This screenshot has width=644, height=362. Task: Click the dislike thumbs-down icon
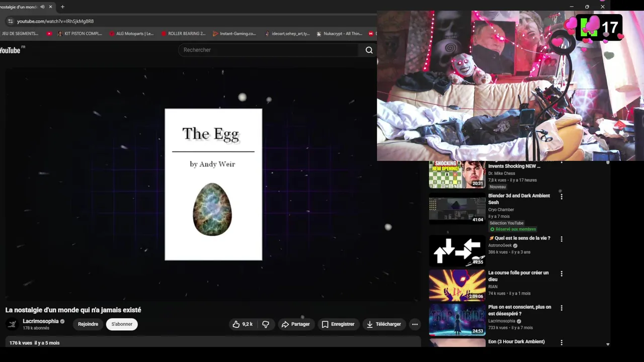tap(266, 324)
